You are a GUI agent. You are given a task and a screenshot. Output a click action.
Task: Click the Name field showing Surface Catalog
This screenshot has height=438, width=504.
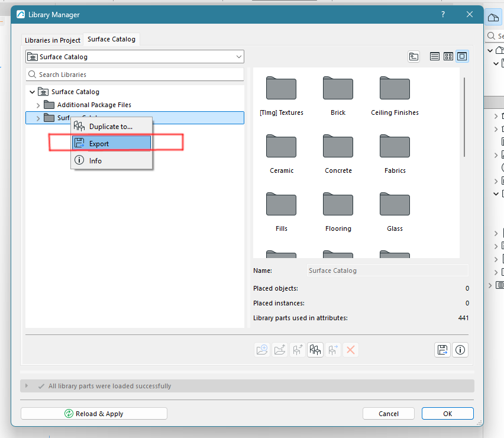[x=387, y=270]
